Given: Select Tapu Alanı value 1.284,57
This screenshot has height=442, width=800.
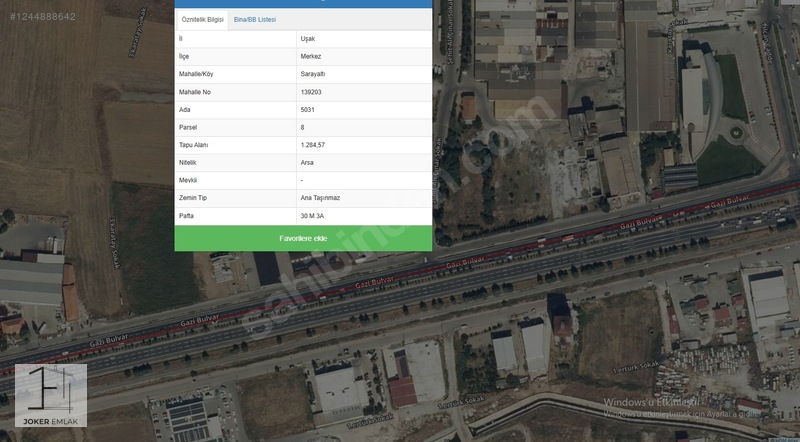Looking at the screenshot, I should tap(313, 145).
